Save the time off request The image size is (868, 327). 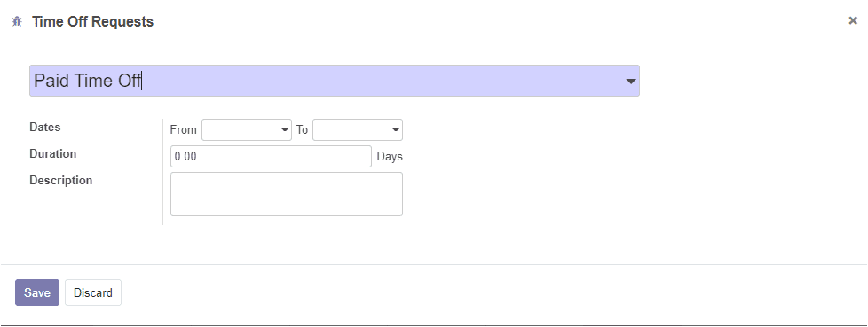click(x=37, y=292)
